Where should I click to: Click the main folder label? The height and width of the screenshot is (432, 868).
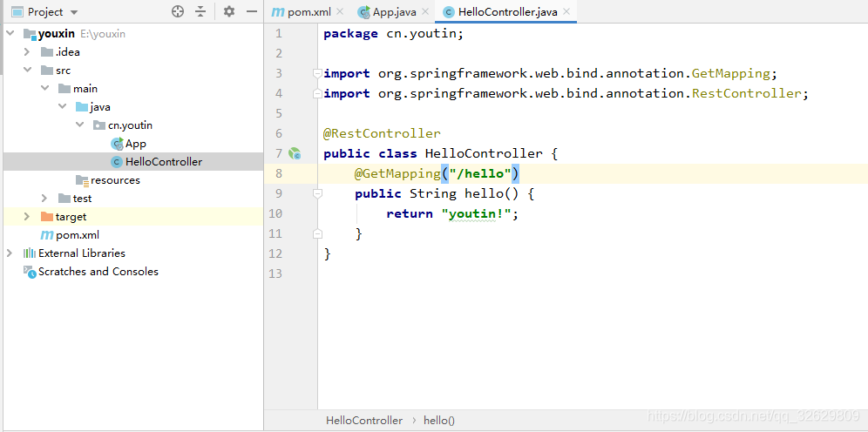coord(85,89)
